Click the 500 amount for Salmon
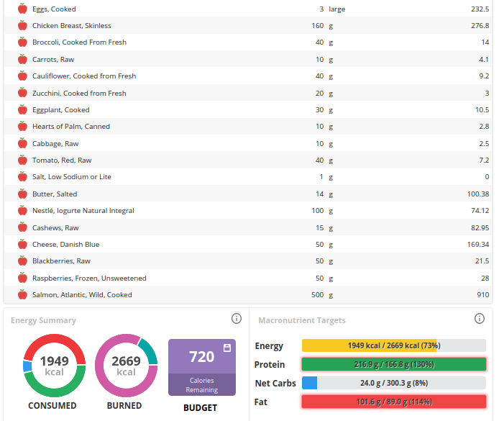The width and height of the screenshot is (504, 421). (318, 295)
